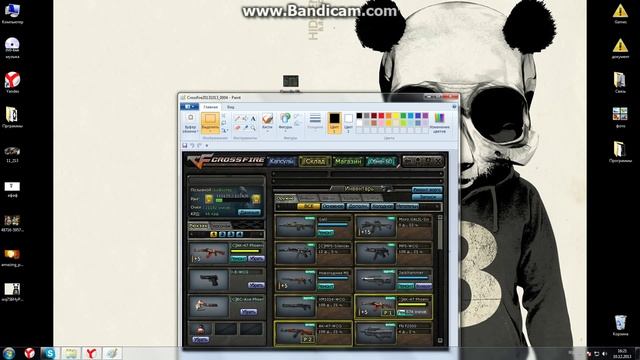Click the Undo arrow in quick access toolbar
The width and height of the screenshot is (640, 360).
pos(192,145)
